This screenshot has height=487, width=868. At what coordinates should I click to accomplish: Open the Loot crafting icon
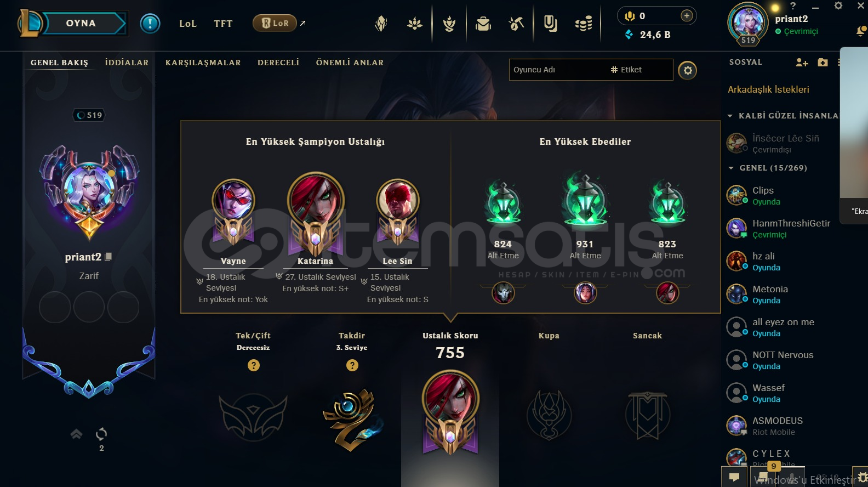tap(516, 24)
